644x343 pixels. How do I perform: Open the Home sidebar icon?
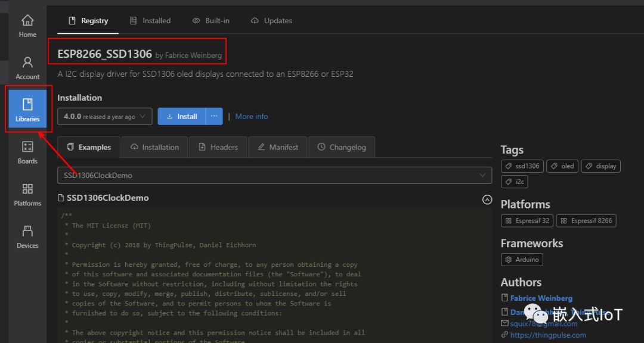click(x=27, y=26)
